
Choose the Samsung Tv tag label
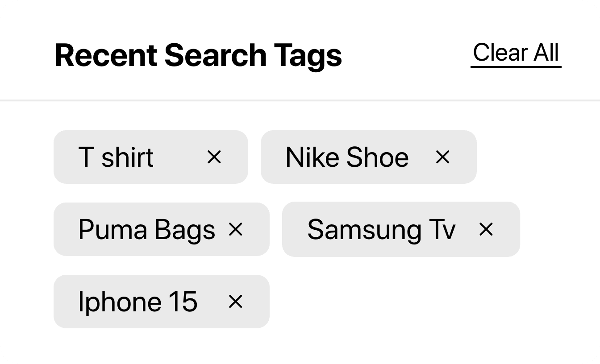point(381,230)
